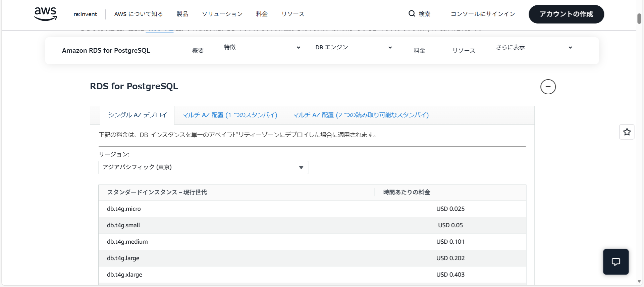Screen dimensions: 644x287
Task: Click 料金 in the product sub-navigation
Action: [x=419, y=51]
